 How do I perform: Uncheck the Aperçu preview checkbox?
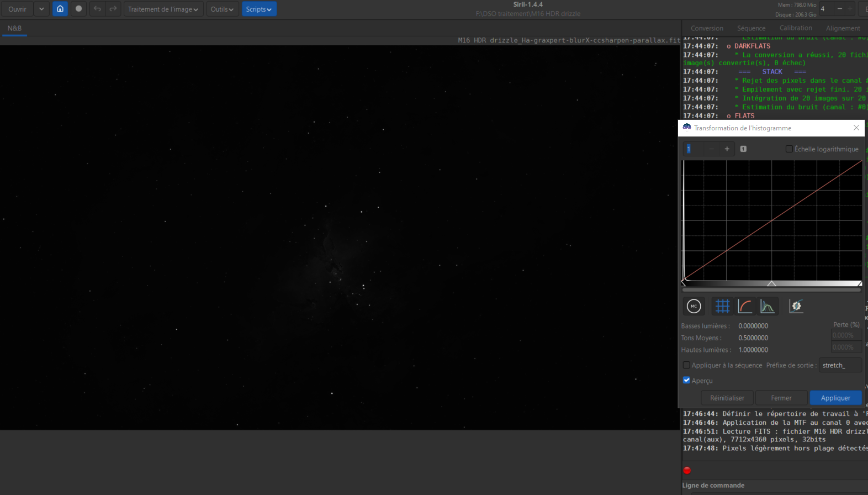(x=686, y=380)
